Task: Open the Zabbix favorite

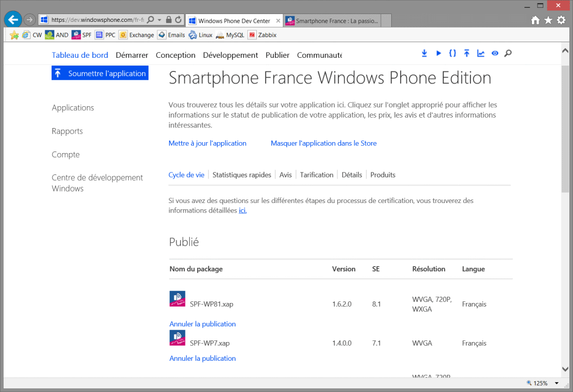Action: [x=263, y=35]
